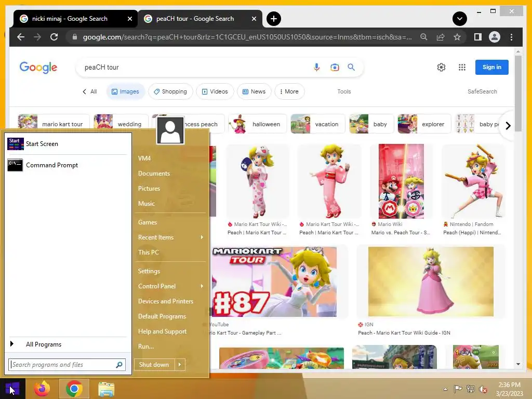This screenshot has height=399, width=532.
Task: Filter by 'halloween' suggestion chip
Action: 258,124
